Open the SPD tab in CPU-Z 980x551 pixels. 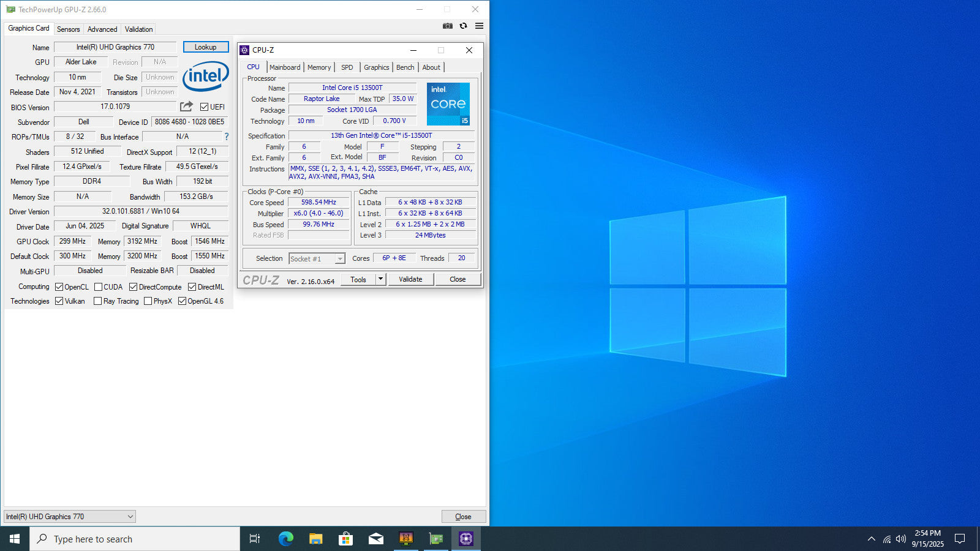(347, 67)
